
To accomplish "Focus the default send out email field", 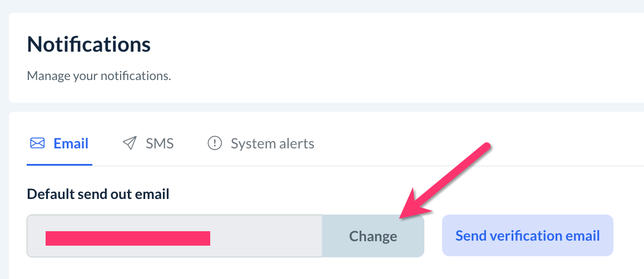I will pos(174,236).
